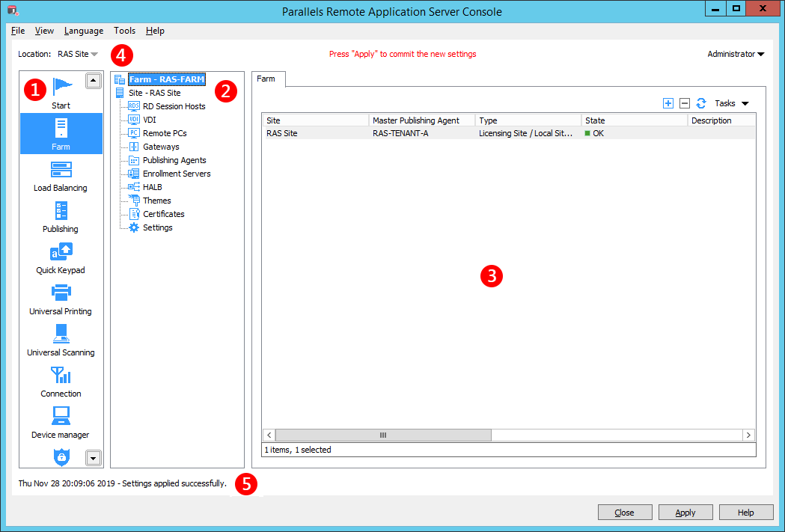Click the add (plus) icon above table
The height and width of the screenshot is (532, 785).
tap(668, 103)
